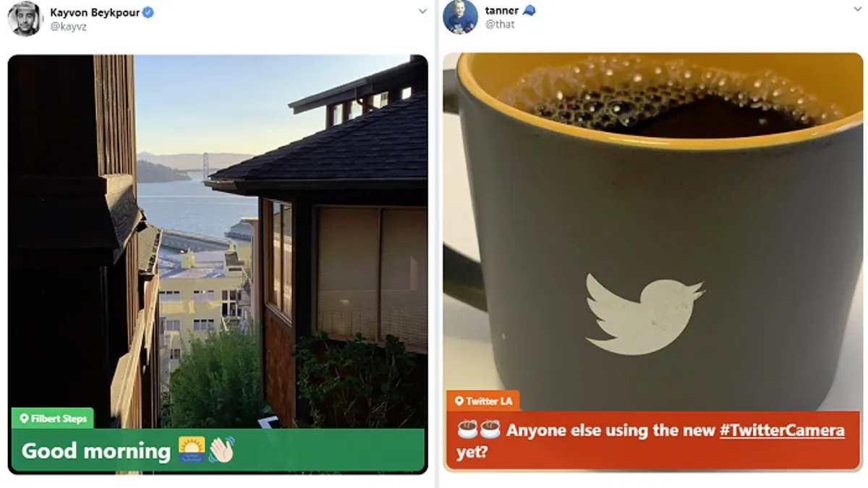Open the @kayvz handle link
This screenshot has width=868, height=488.
click(67, 27)
